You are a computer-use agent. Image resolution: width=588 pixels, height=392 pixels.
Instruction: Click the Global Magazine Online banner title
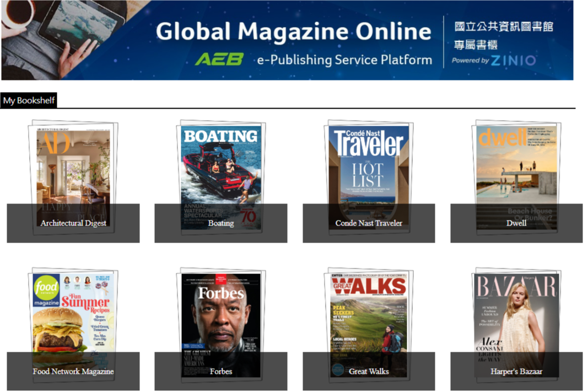click(x=293, y=31)
